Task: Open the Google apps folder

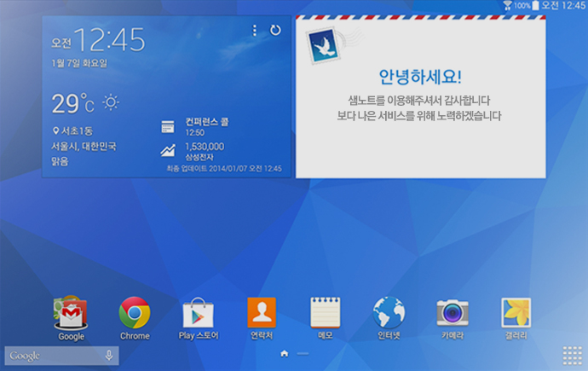Action: (71, 313)
